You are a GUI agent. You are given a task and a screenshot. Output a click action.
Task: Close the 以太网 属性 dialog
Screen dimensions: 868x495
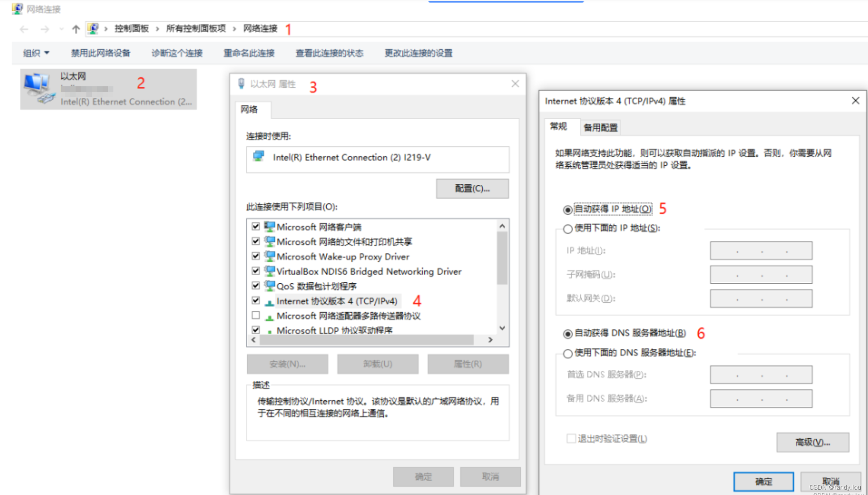[515, 84]
